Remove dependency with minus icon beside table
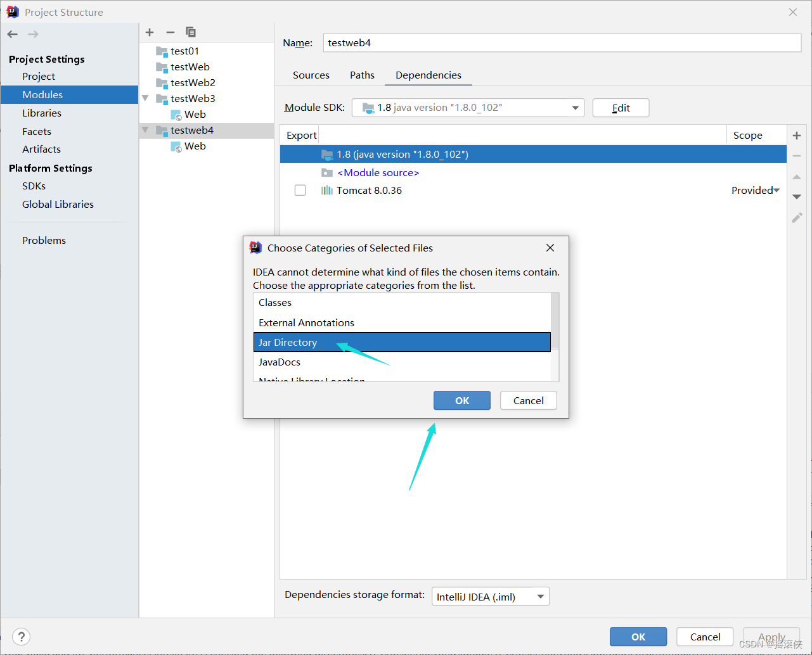The height and width of the screenshot is (655, 812). pos(797,156)
